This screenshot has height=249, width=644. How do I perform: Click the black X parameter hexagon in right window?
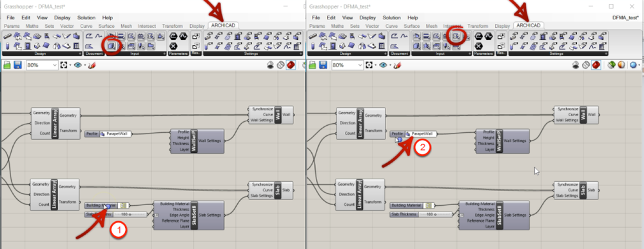pos(478,46)
